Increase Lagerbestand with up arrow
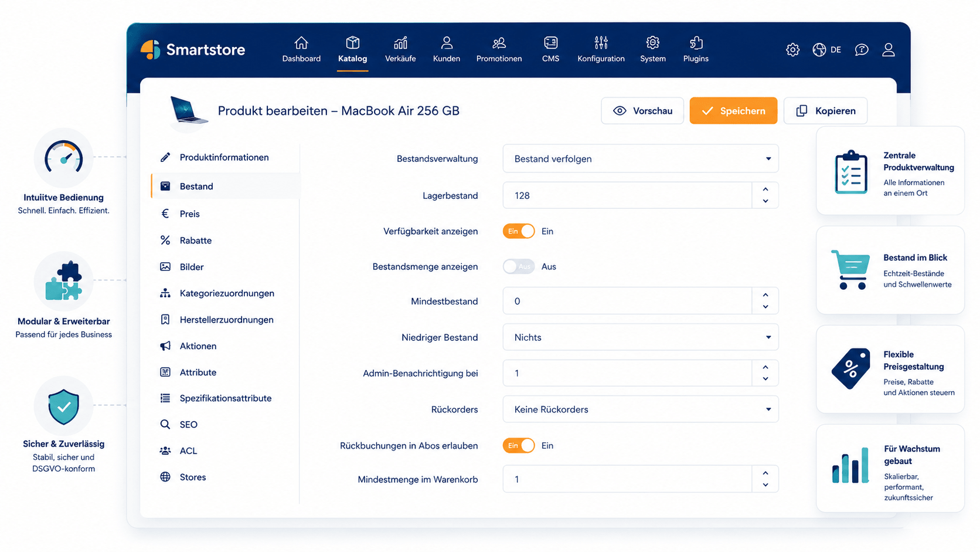The image size is (980, 552). point(765,189)
